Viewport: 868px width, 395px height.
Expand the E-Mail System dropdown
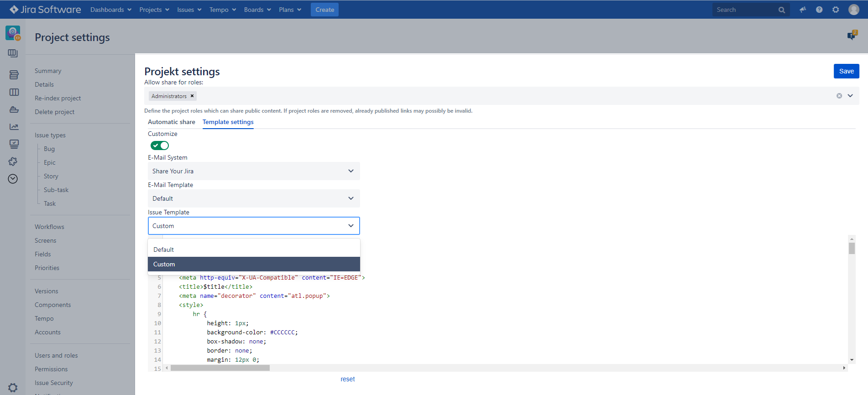click(254, 171)
